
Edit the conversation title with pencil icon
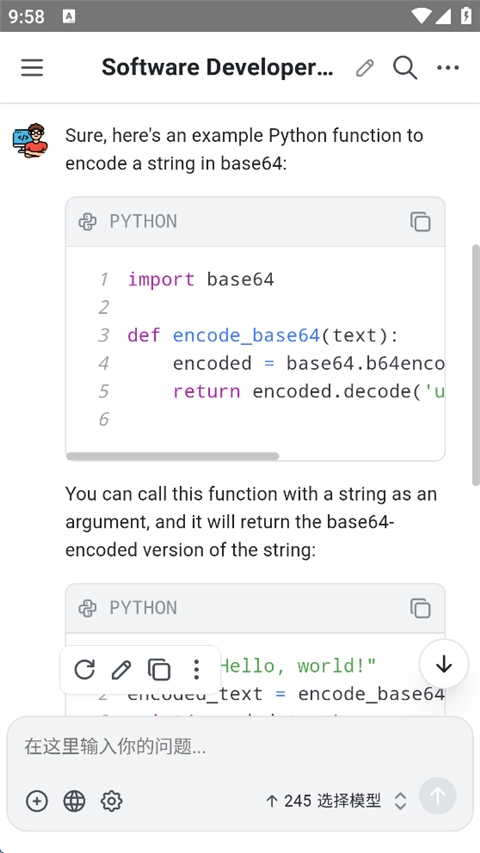pyautogui.click(x=365, y=68)
